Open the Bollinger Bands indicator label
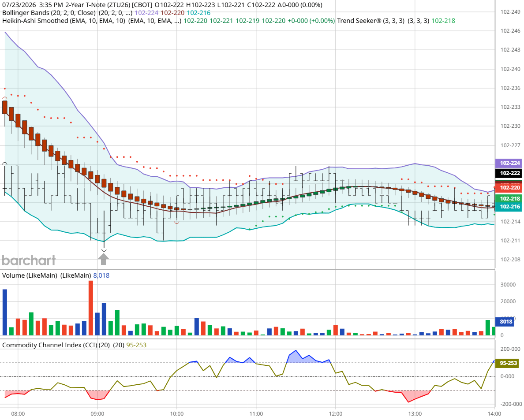 (x=49, y=13)
